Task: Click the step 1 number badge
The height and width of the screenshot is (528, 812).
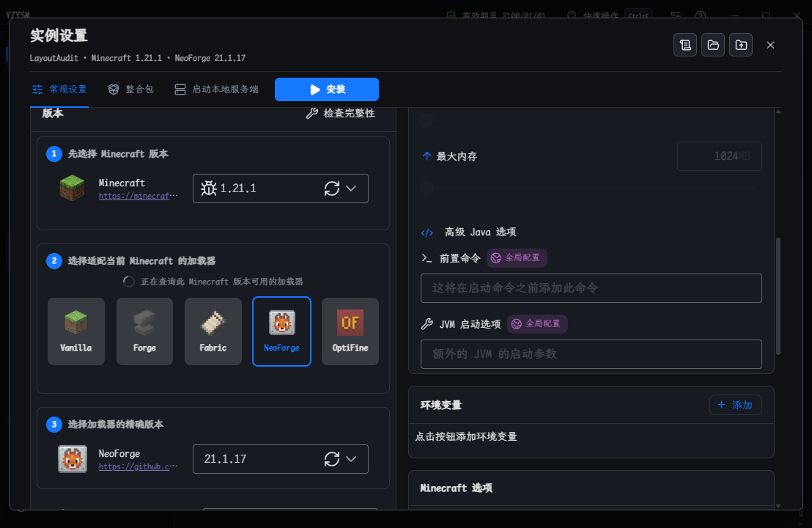Action: coord(53,154)
